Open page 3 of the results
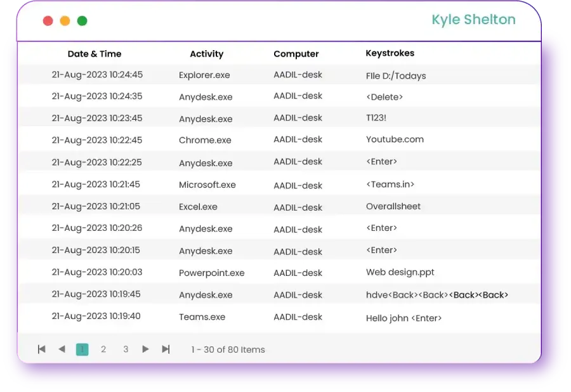Screen dimensions: 571x392 (125, 349)
